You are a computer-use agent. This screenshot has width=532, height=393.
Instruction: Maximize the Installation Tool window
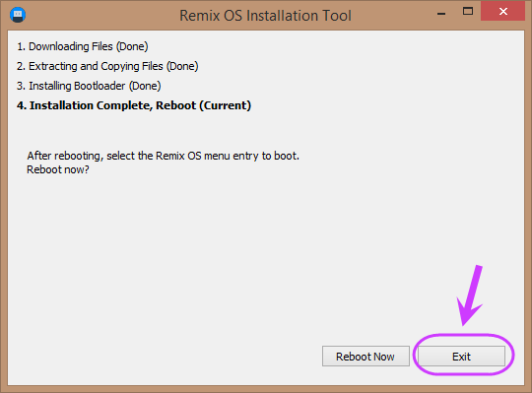pyautogui.click(x=468, y=12)
